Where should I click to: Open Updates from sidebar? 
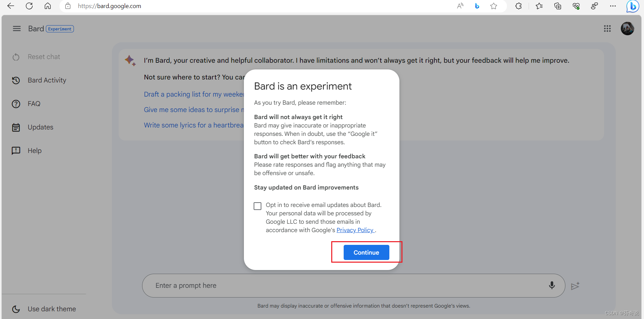(x=40, y=127)
